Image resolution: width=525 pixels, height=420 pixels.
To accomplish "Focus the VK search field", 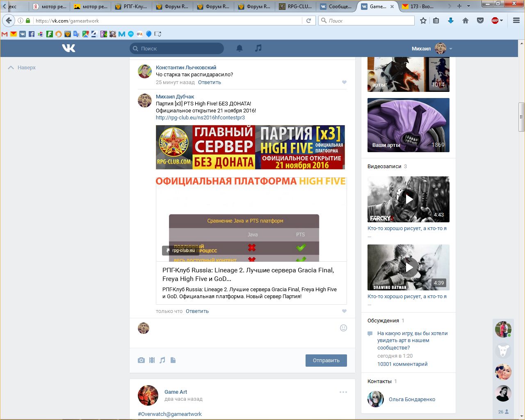I will click(177, 48).
